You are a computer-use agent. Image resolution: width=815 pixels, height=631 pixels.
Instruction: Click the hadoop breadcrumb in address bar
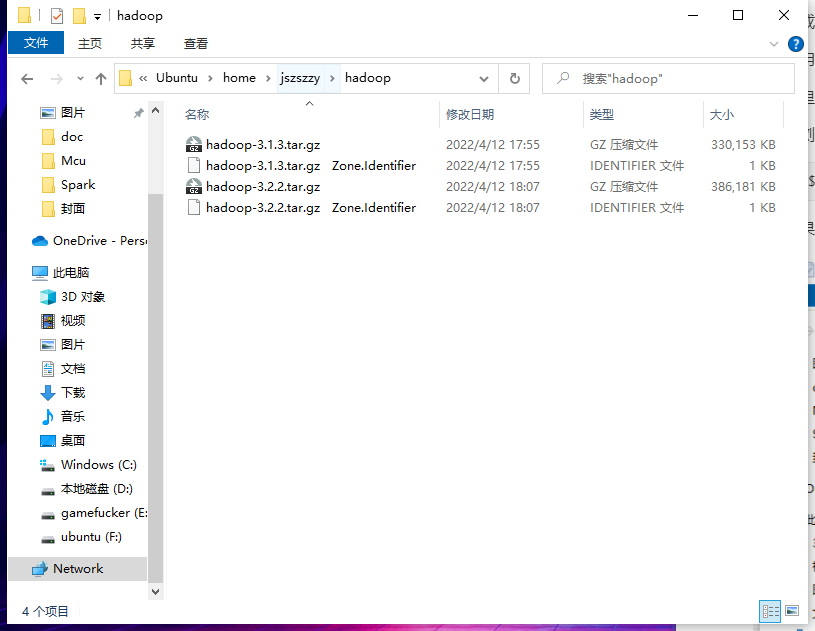367,78
